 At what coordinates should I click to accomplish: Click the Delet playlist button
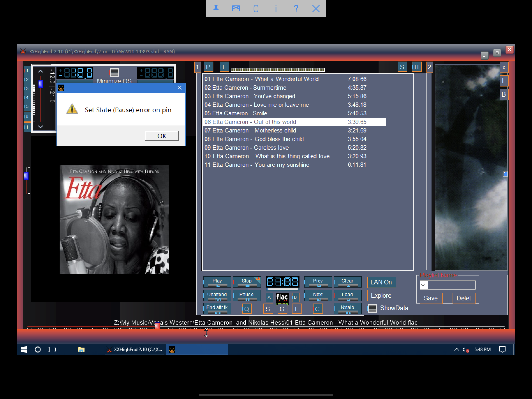463,298
